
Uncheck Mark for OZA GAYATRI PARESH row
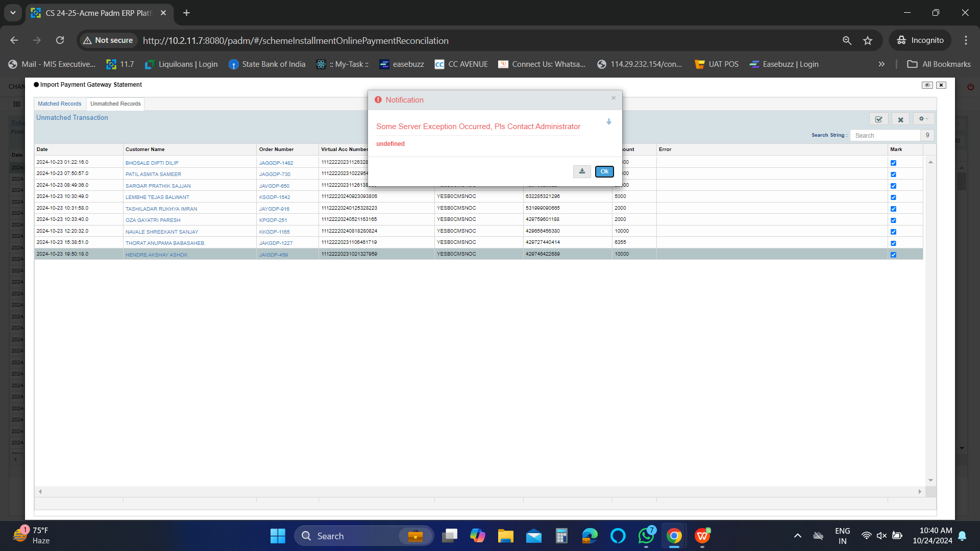(893, 220)
